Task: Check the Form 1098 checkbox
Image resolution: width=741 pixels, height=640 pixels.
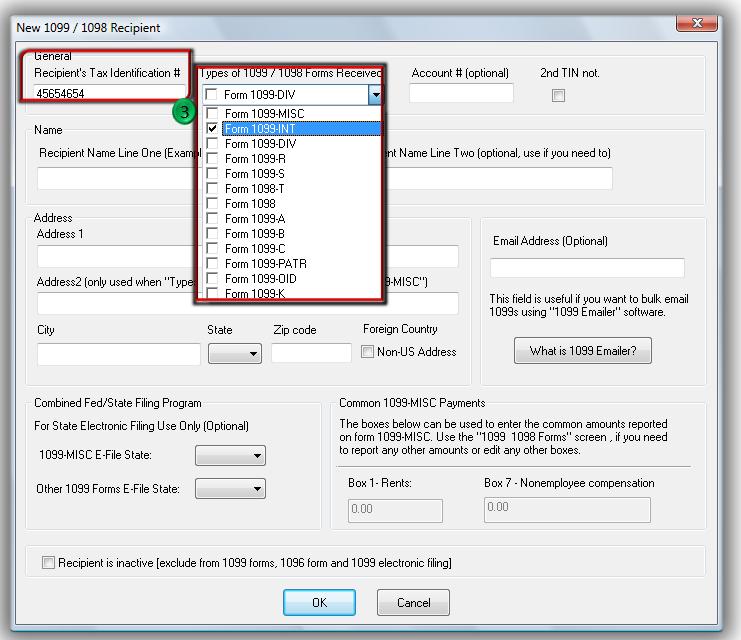Action: [x=212, y=204]
